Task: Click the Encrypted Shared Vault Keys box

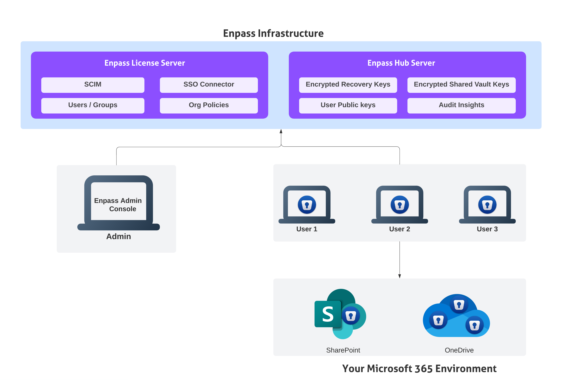Action: pos(461,85)
